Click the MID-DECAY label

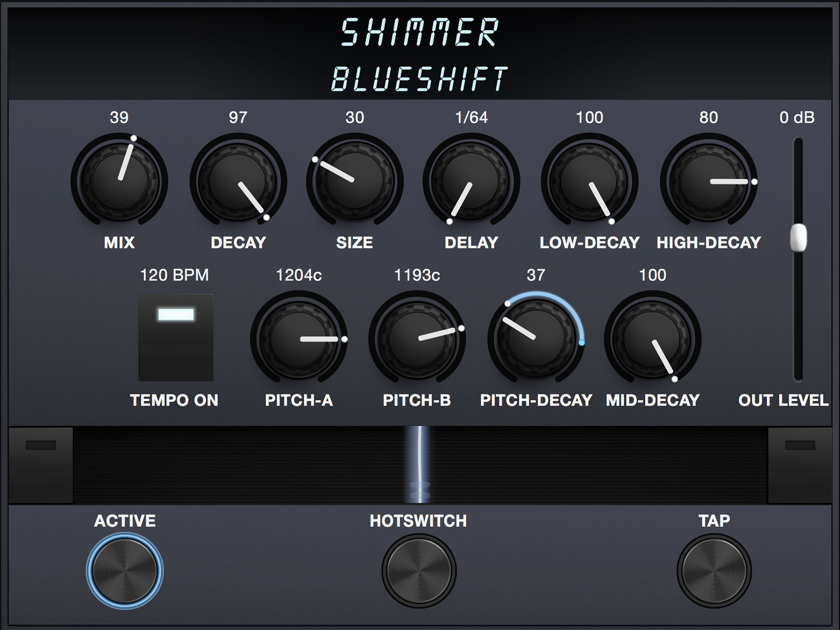pos(652,400)
